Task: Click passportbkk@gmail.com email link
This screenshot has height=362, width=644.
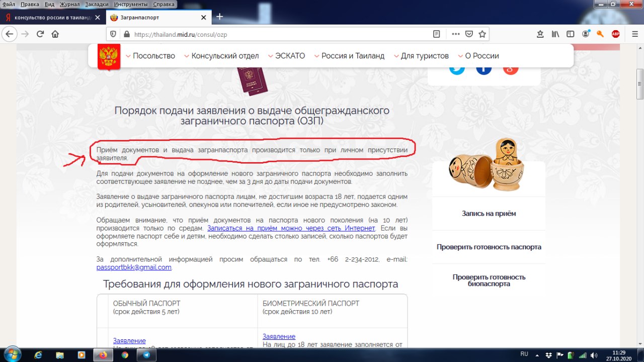Action: (134, 267)
